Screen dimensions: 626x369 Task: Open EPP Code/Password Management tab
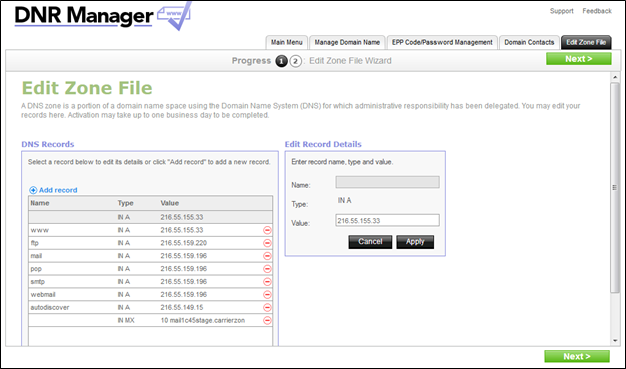442,42
